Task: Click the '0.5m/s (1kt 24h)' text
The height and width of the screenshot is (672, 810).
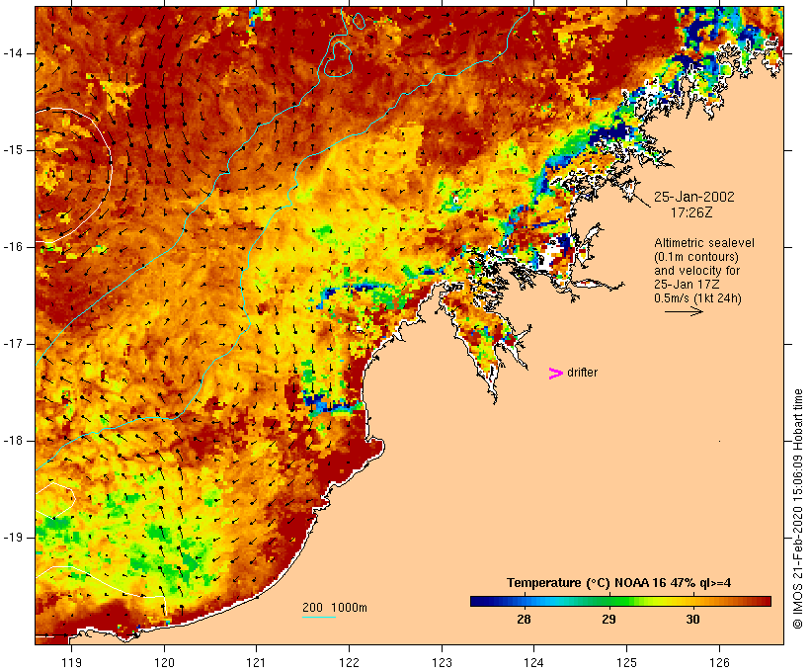Action: 698,298
